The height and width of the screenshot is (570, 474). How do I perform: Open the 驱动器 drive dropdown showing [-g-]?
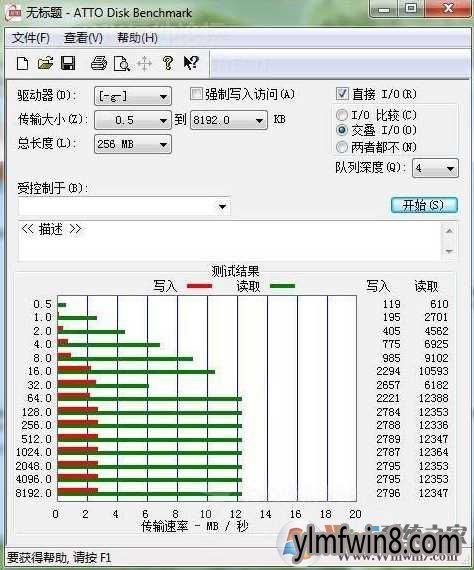pyautogui.click(x=133, y=96)
